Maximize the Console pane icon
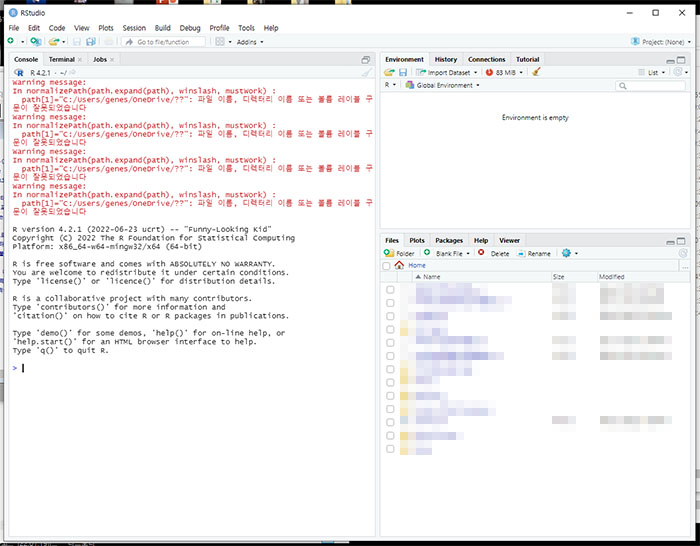The width and height of the screenshot is (700, 546). (366, 59)
